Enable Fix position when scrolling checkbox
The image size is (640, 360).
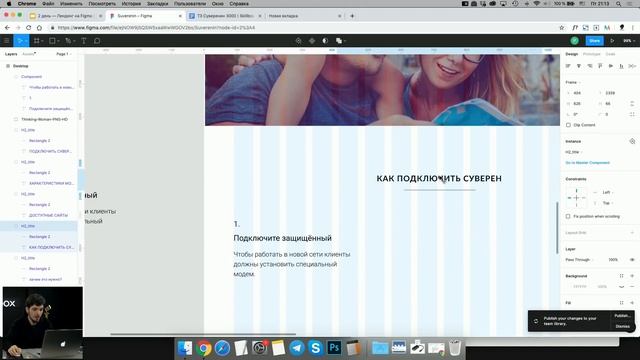(x=568, y=216)
